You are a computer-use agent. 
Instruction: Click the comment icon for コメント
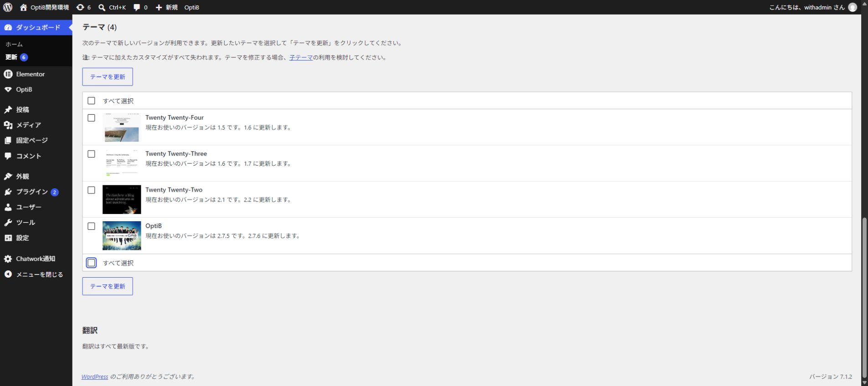click(8, 156)
